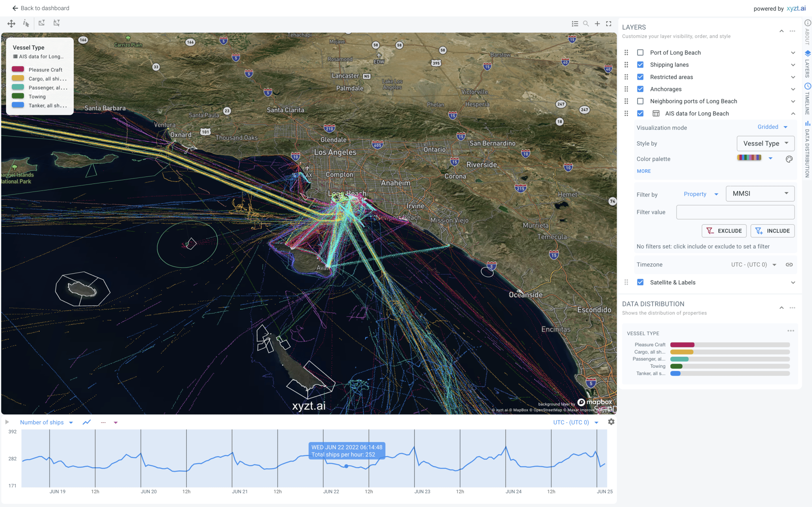Image resolution: width=812 pixels, height=507 pixels.
Task: Click the back arrow icon
Action: coord(15,8)
